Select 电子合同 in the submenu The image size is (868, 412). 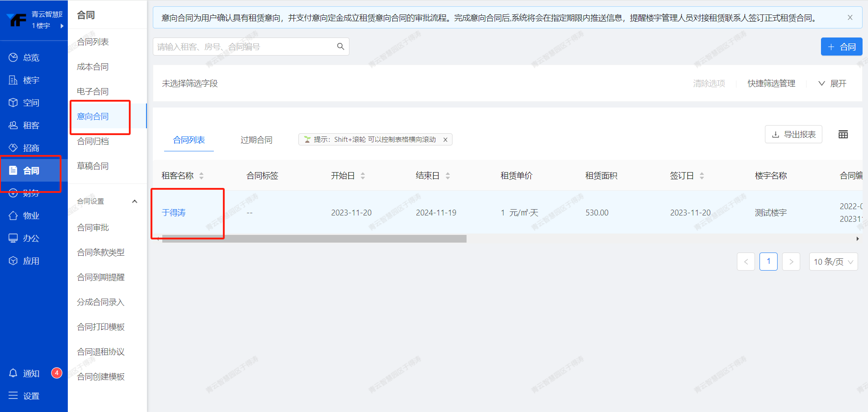pyautogui.click(x=93, y=92)
